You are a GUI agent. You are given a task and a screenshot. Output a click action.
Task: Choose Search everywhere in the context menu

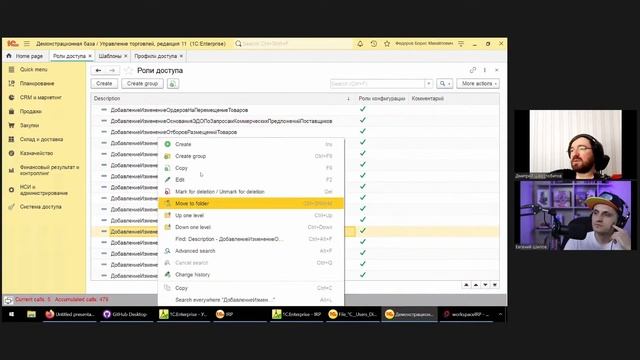point(251,300)
